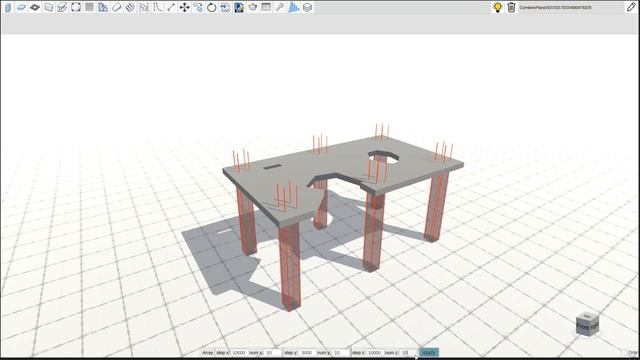Click the step z input field
This screenshot has height=360, width=640.
[x=375, y=353]
